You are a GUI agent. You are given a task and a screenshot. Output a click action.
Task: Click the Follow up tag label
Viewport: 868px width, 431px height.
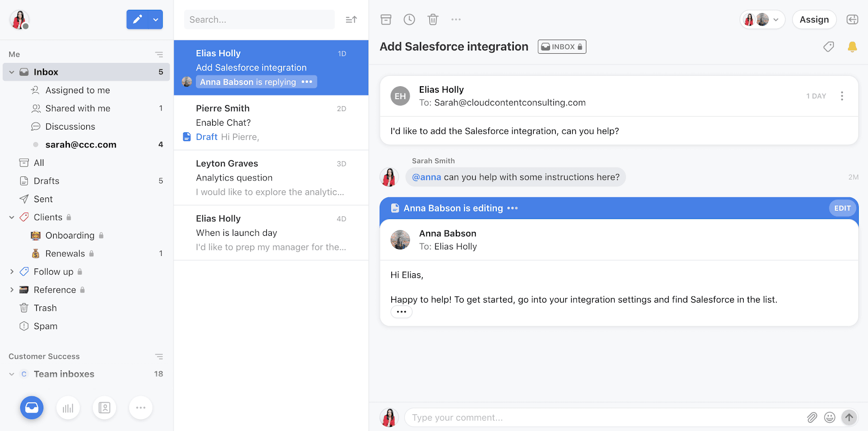click(x=53, y=272)
